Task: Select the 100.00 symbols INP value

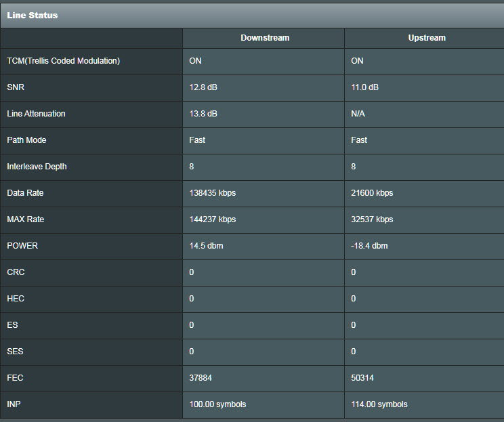Action: (217, 404)
